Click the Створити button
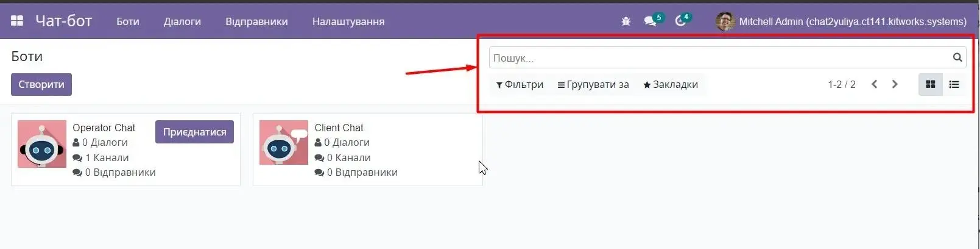The image size is (980, 249). (41, 84)
